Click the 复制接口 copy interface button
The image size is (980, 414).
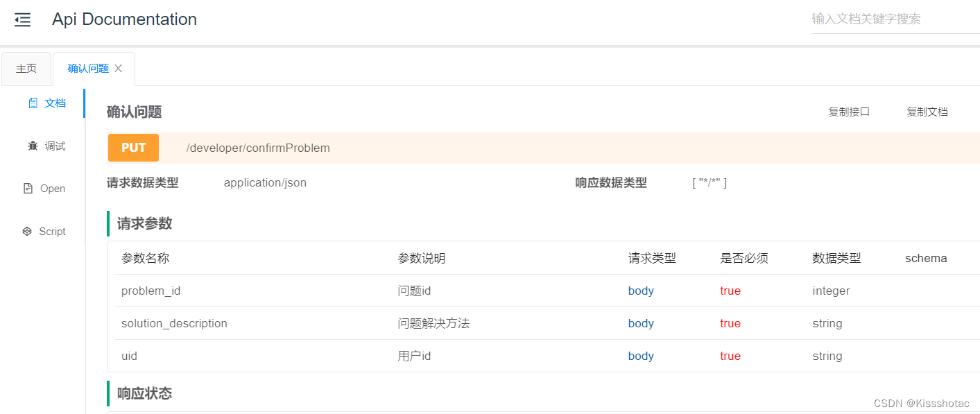pos(849,111)
